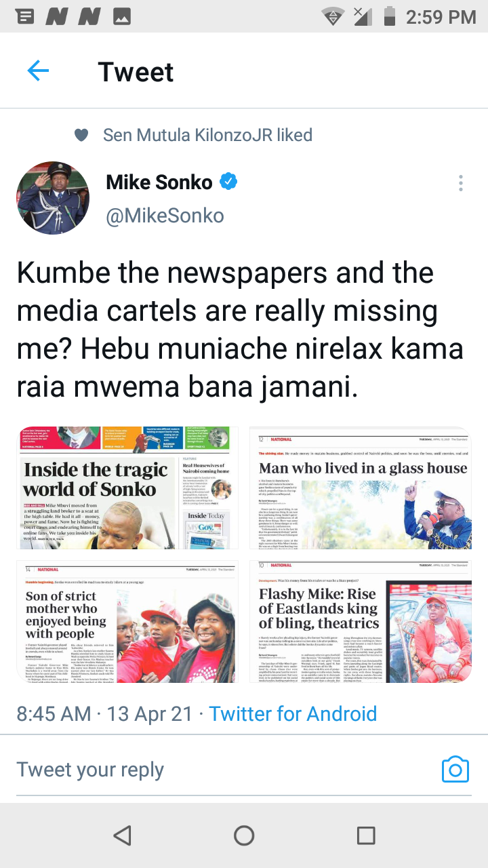Tap the heart icon beside liked notice

(x=81, y=135)
